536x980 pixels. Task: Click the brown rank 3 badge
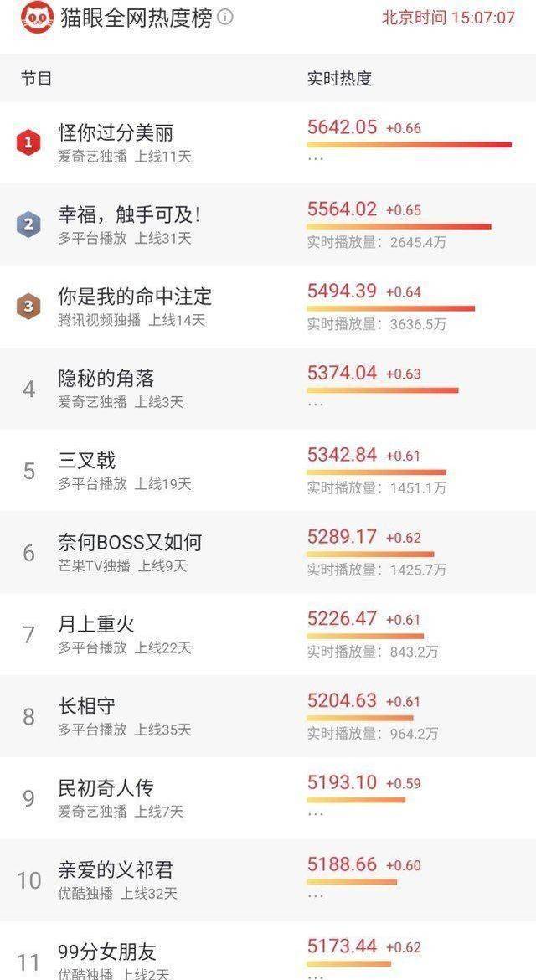click(28, 306)
